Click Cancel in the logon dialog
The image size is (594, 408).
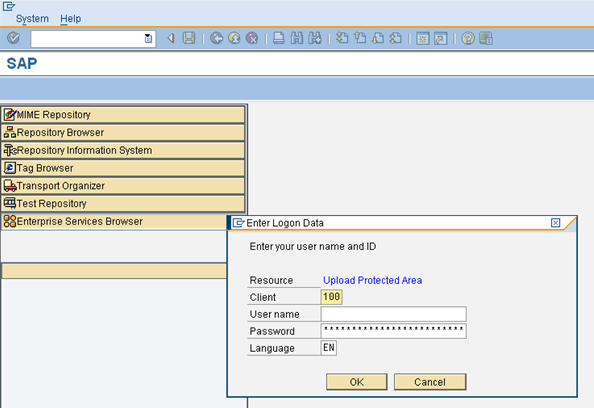tap(430, 382)
